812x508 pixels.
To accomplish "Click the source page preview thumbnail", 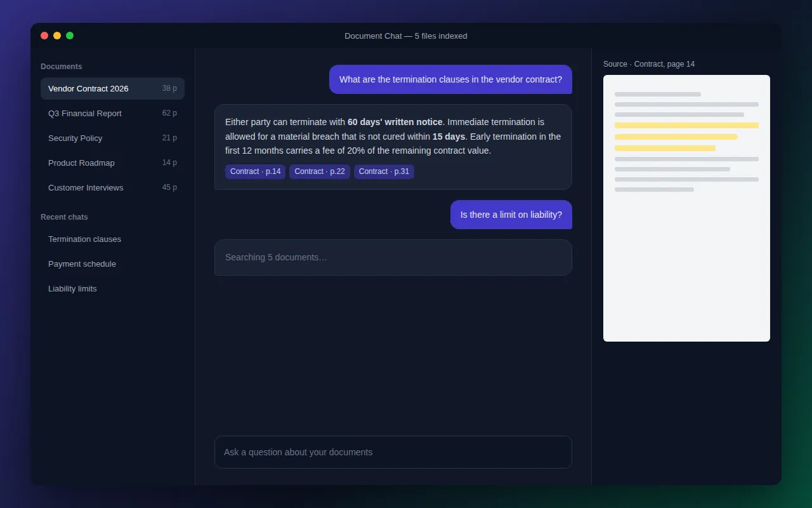I will 686,208.
